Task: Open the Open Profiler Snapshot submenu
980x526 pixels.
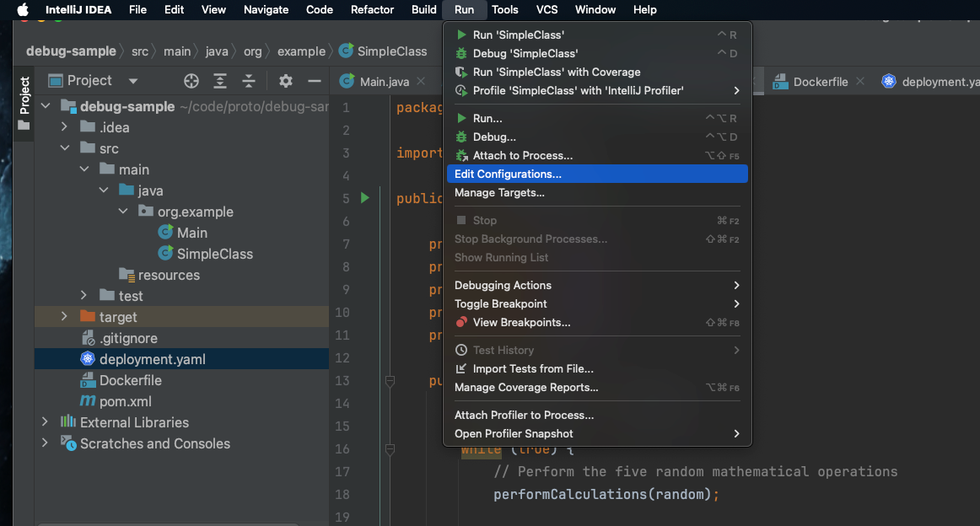Action: (x=597, y=433)
